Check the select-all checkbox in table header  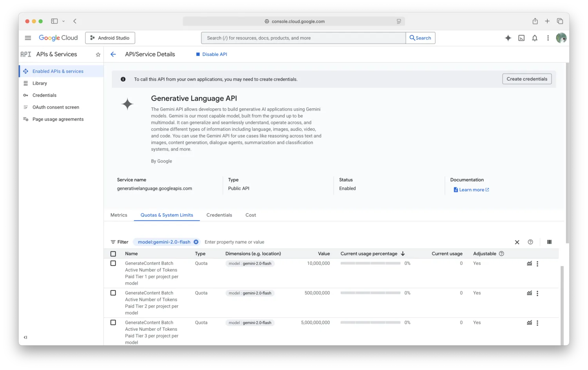113,254
